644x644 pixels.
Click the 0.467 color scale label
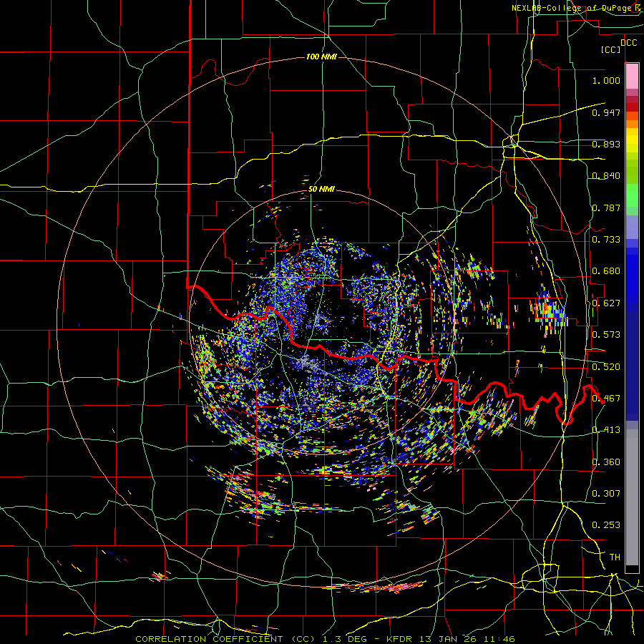pyautogui.click(x=606, y=399)
